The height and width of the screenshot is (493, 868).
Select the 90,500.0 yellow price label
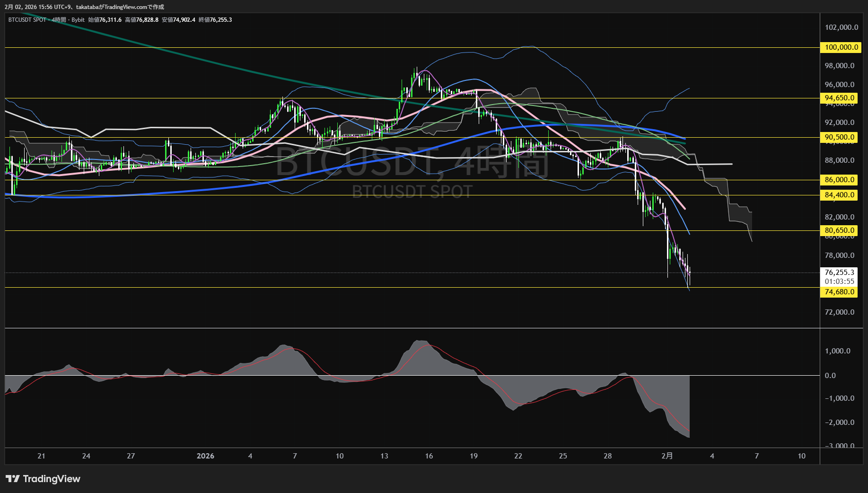[838, 137]
